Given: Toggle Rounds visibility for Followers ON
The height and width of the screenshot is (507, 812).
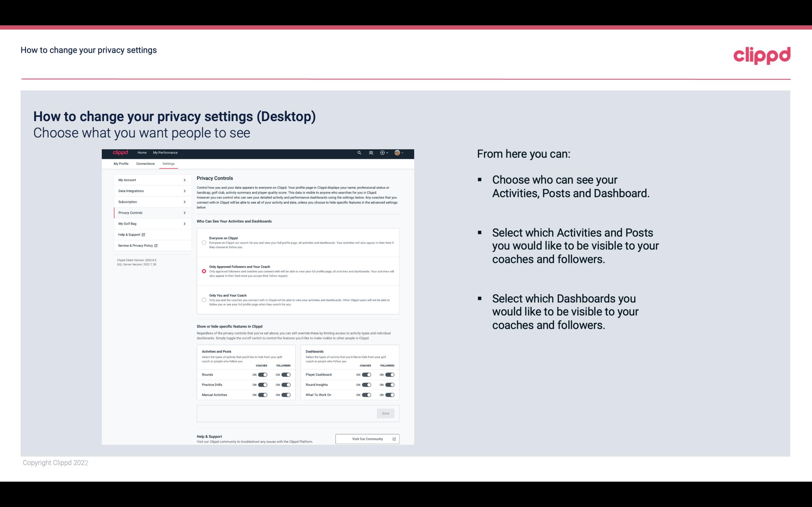Looking at the screenshot, I should [x=286, y=374].
